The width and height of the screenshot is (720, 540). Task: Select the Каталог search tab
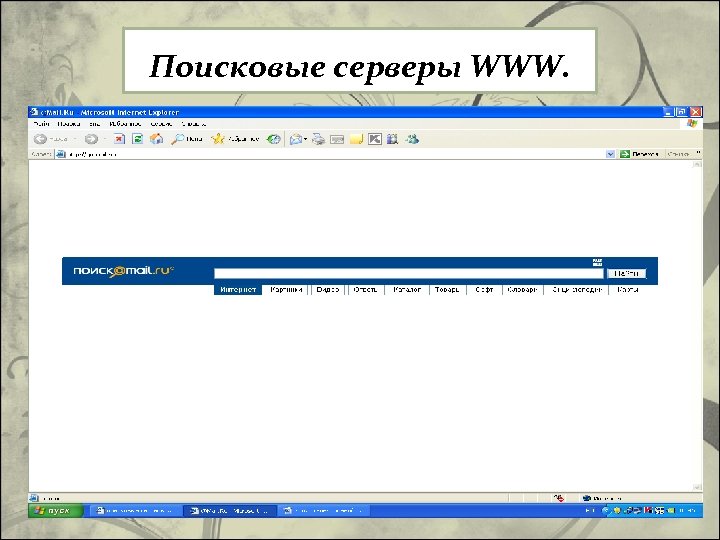[407, 290]
